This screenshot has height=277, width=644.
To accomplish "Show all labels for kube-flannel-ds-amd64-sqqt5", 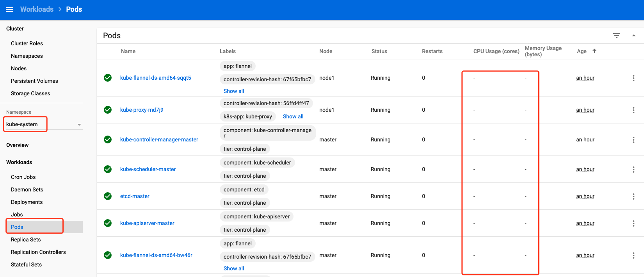I will pyautogui.click(x=234, y=91).
